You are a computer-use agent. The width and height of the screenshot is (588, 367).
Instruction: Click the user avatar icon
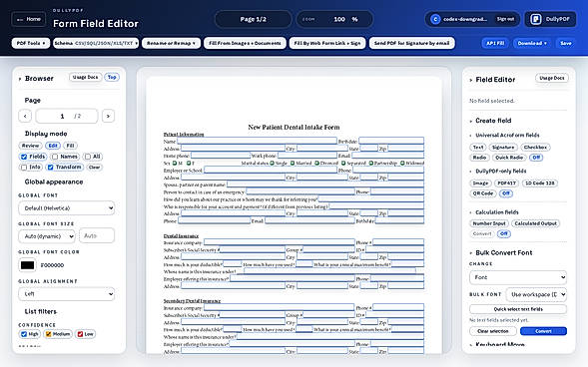coord(435,19)
